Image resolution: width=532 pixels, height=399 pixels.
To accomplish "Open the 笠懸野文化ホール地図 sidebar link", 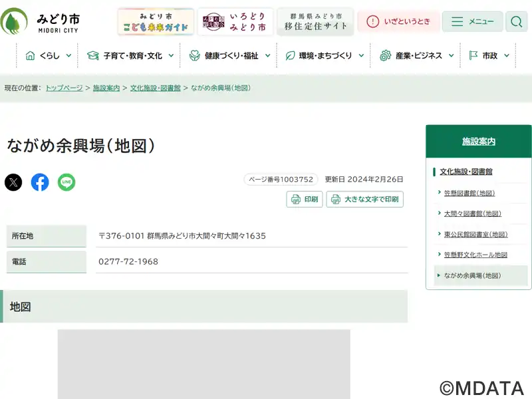I will 475,255.
